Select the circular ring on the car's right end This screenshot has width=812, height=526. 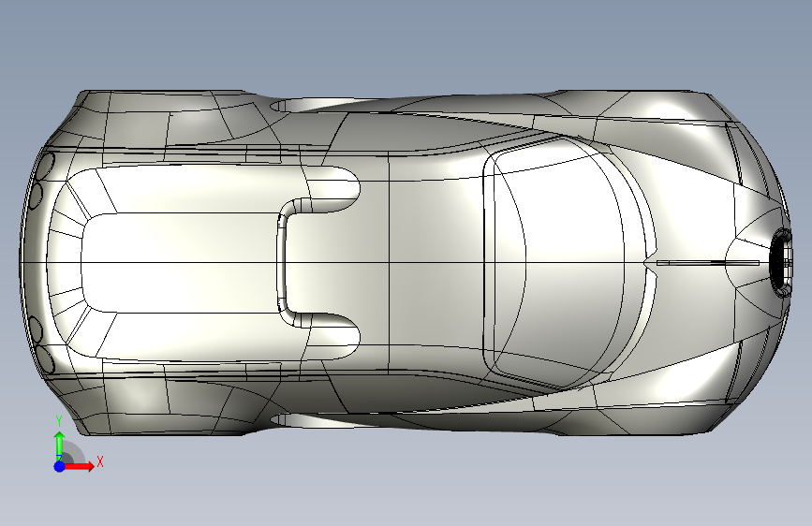781,262
